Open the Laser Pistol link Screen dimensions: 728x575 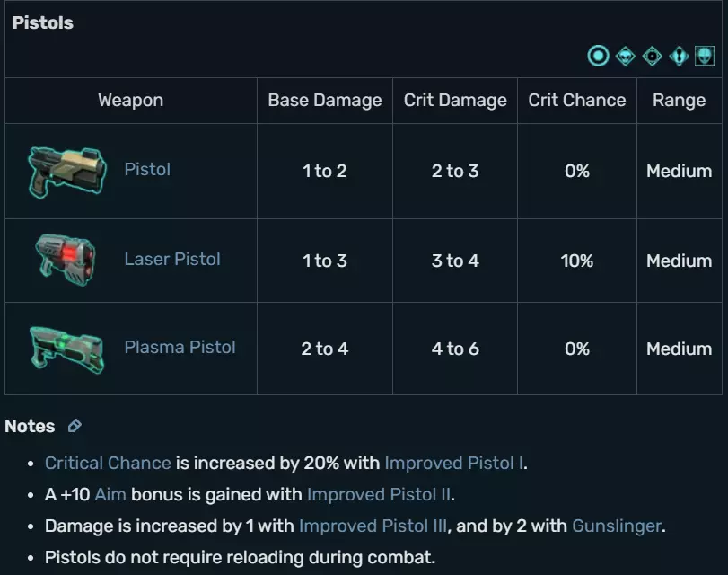pyautogui.click(x=172, y=259)
